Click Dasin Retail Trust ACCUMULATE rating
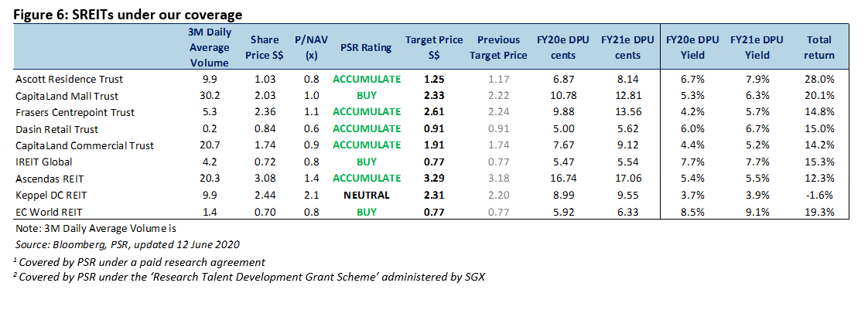Screen dimensions: 868x310 point(366,129)
